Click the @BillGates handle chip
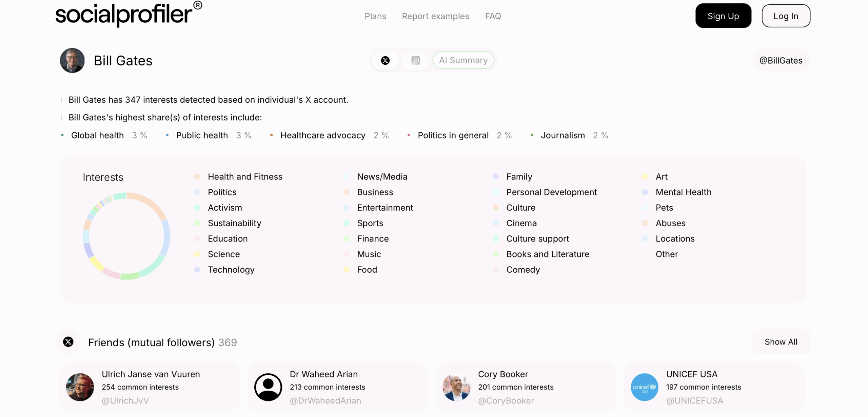The width and height of the screenshot is (868, 417). [x=781, y=60]
